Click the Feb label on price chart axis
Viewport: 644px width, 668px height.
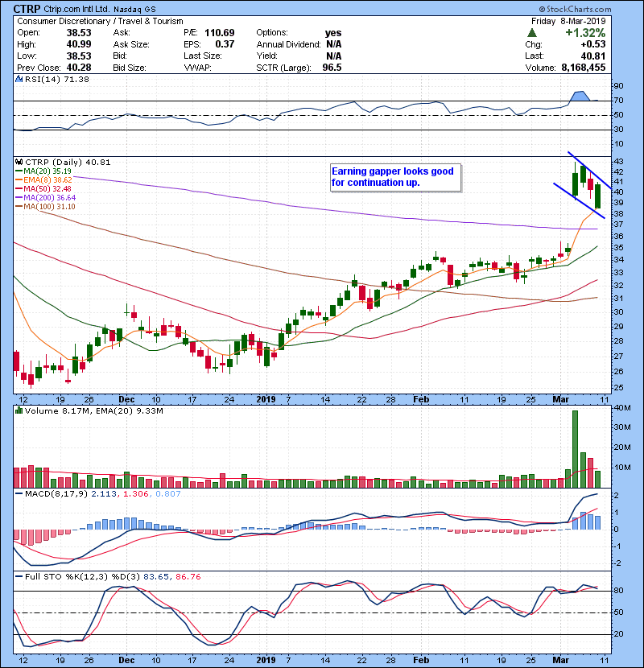pos(421,399)
